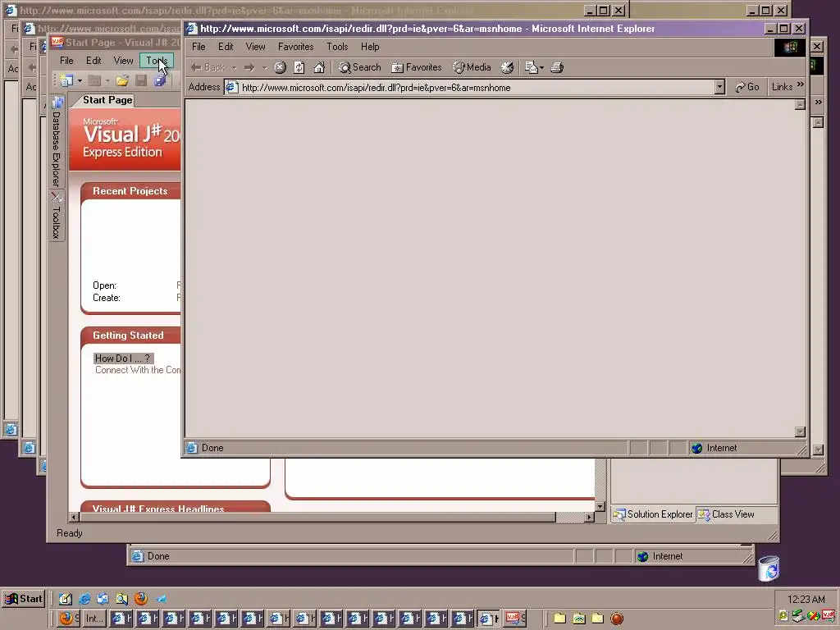The height and width of the screenshot is (630, 840).
Task: Open the Windows Start menu
Action: tap(24, 599)
